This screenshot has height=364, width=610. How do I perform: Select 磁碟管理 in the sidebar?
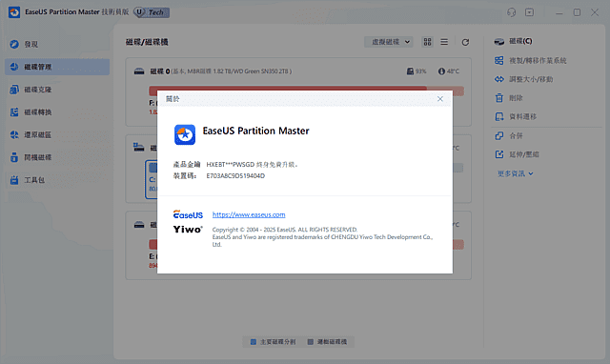point(57,67)
